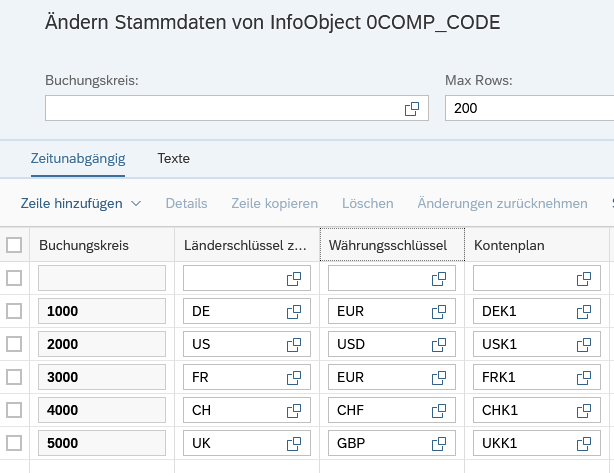
Task: Open Länderschlüssel value help in empty row
Action: (294, 279)
